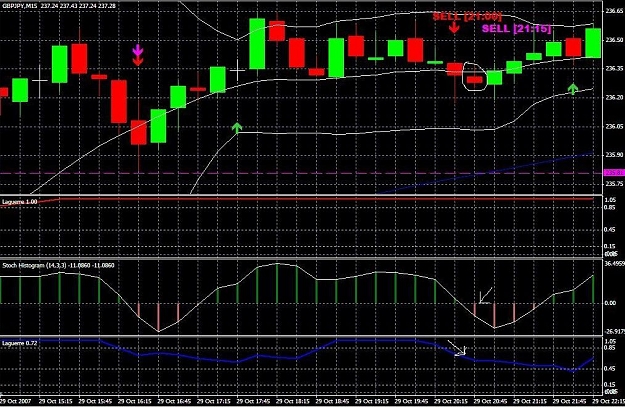The width and height of the screenshot is (625, 407).
Task: Click the 29 Oct 16:45 time label
Action: (x=175, y=401)
